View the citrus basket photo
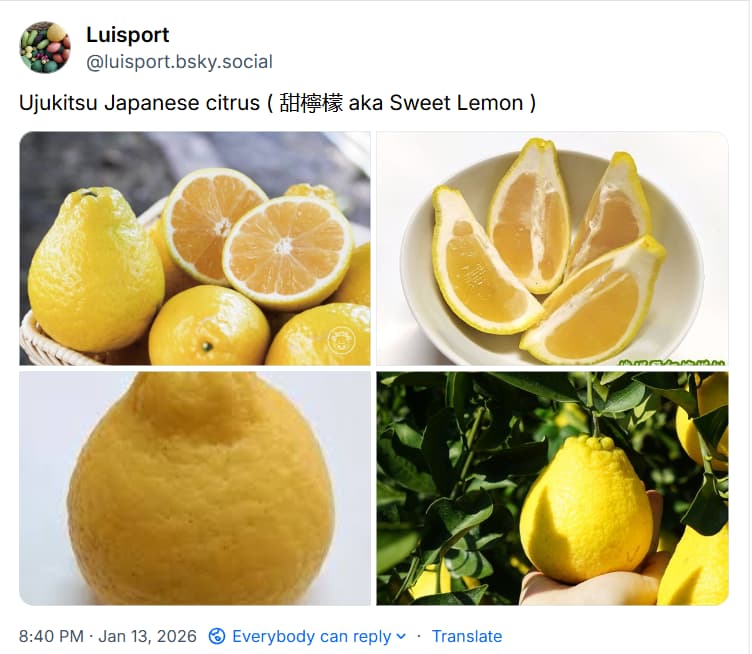 click(x=195, y=248)
